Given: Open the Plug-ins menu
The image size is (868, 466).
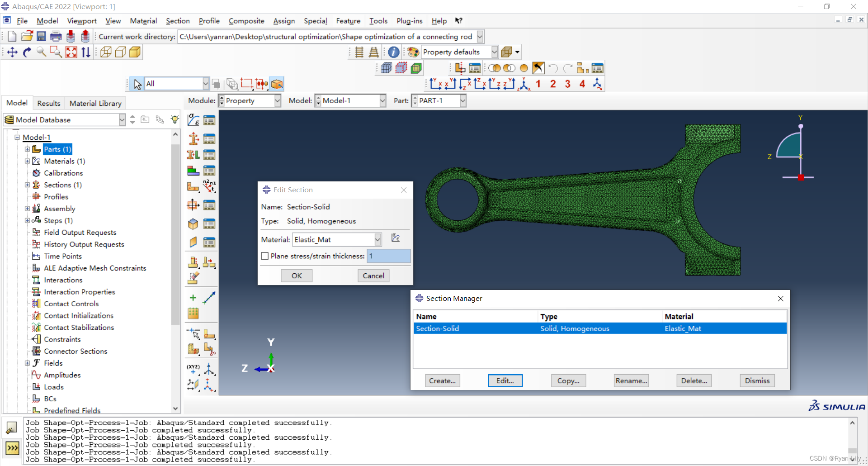Looking at the screenshot, I should tap(409, 21).
